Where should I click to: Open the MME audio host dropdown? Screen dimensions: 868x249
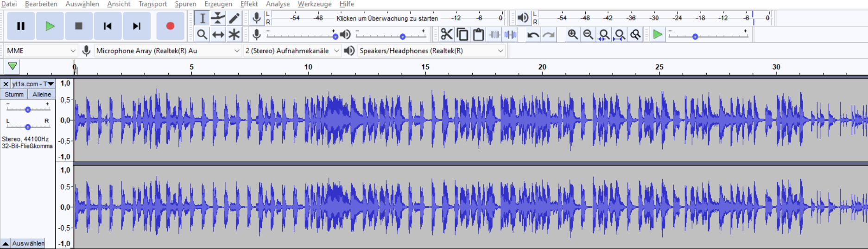tap(41, 51)
